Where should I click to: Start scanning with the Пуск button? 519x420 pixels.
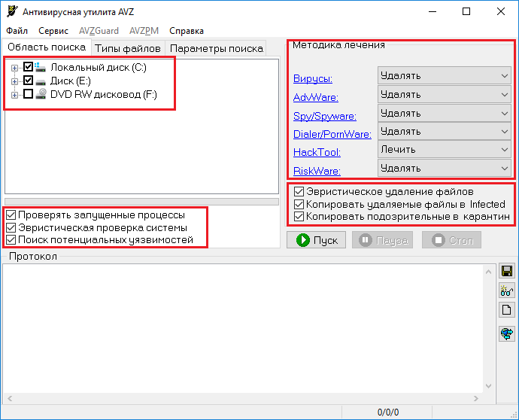316,240
